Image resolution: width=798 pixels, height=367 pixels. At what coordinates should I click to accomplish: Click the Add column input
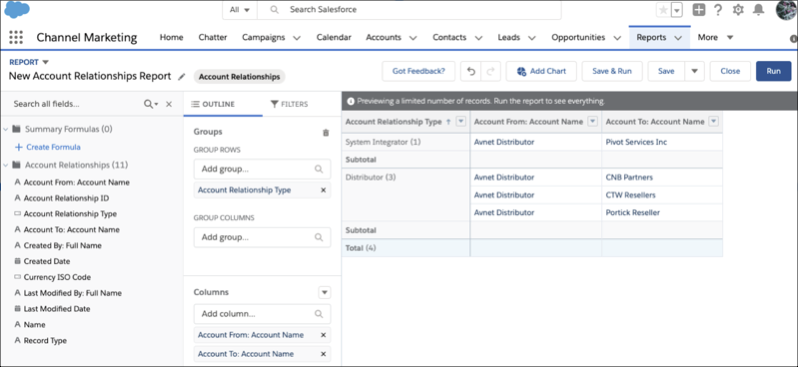point(262,314)
